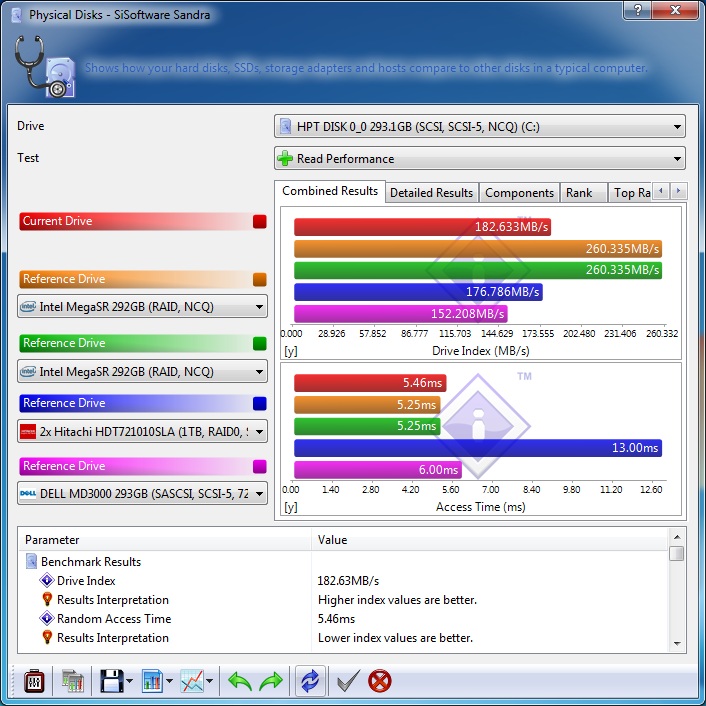Click the red cancel X icon

(x=380, y=681)
